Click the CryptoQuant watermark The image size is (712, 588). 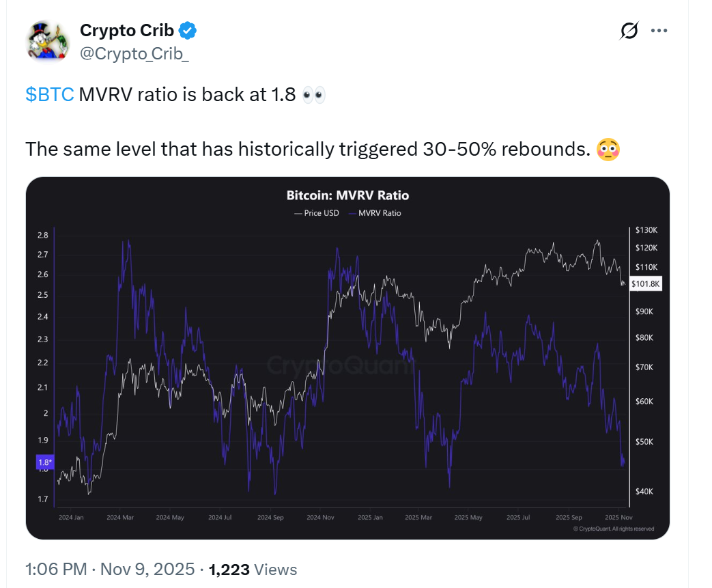coord(341,366)
